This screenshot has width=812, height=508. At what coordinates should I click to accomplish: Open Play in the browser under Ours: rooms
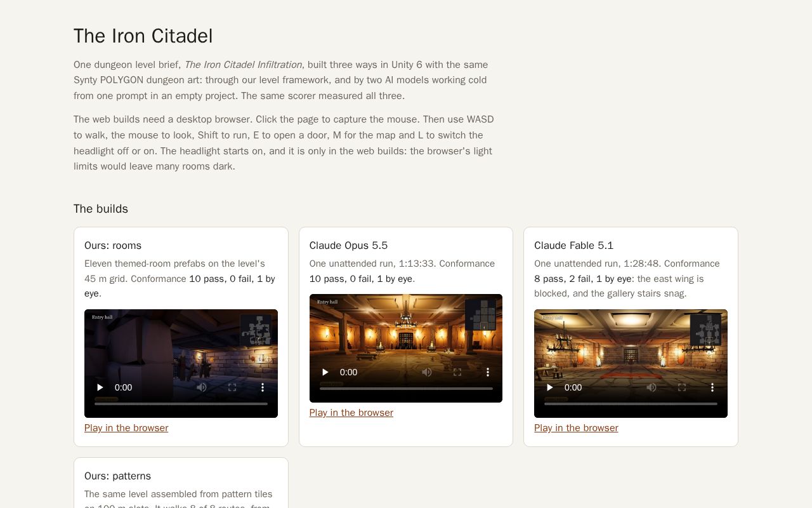click(126, 428)
